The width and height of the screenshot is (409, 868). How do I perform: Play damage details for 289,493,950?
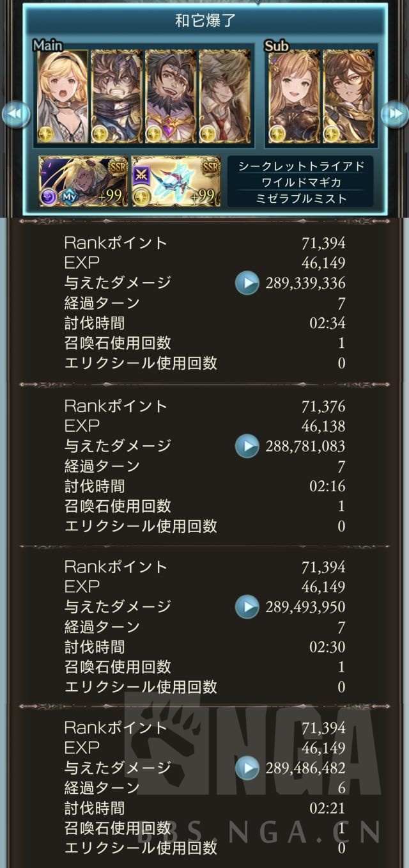[x=247, y=606]
